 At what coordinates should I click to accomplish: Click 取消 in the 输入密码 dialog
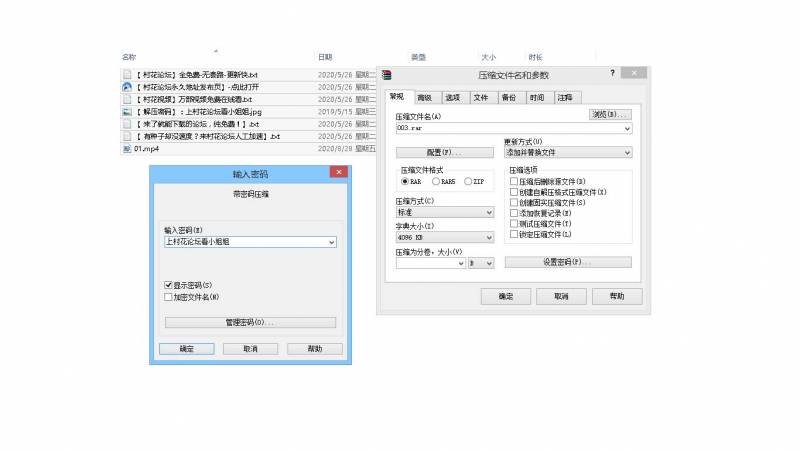[251, 349]
